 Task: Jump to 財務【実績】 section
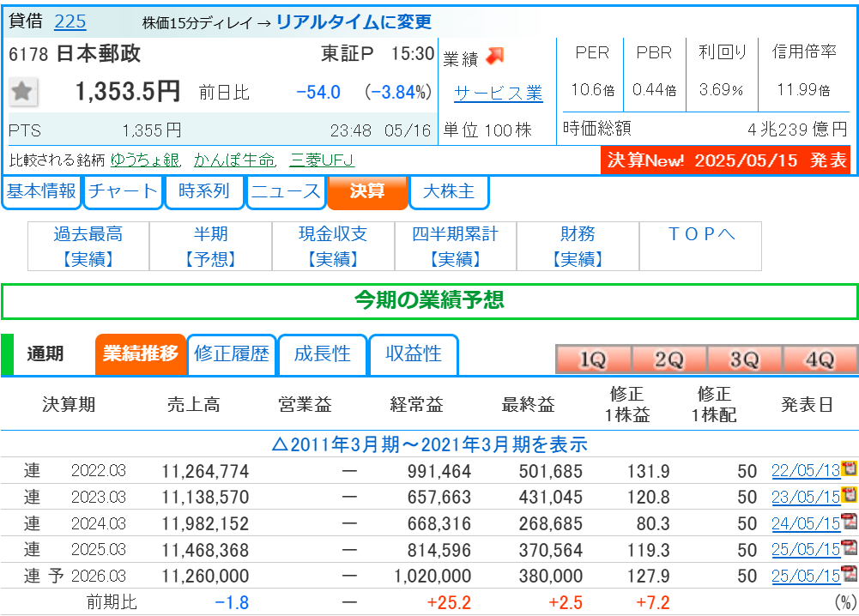[x=578, y=246]
